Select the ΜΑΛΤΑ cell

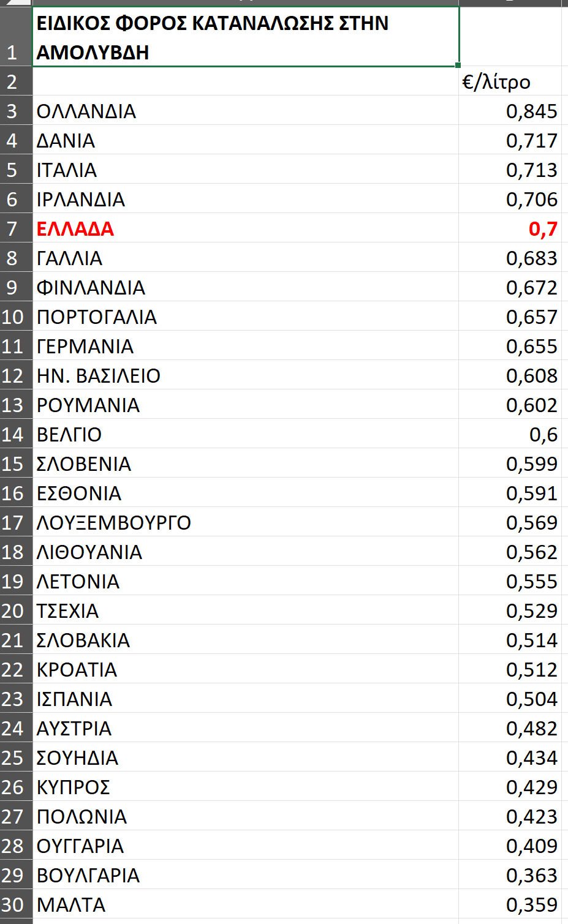(x=71, y=905)
